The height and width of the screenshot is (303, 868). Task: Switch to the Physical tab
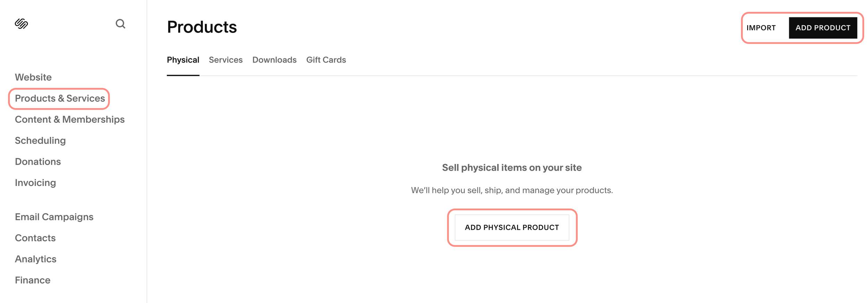183,60
